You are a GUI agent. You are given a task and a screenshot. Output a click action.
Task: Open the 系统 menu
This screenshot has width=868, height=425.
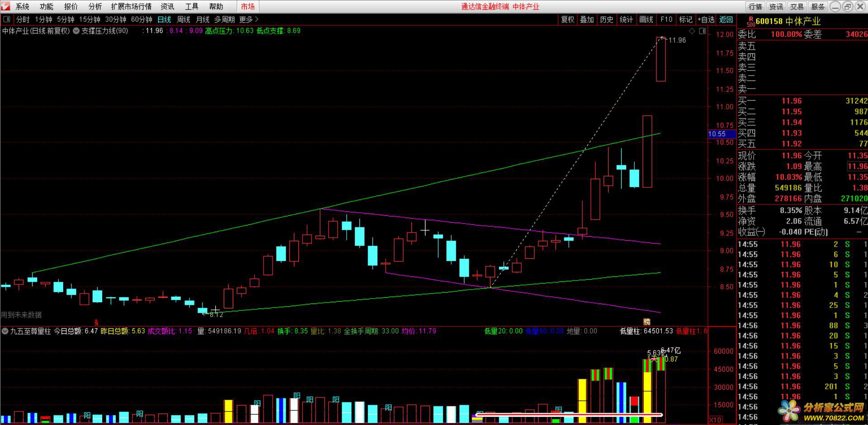coord(23,6)
